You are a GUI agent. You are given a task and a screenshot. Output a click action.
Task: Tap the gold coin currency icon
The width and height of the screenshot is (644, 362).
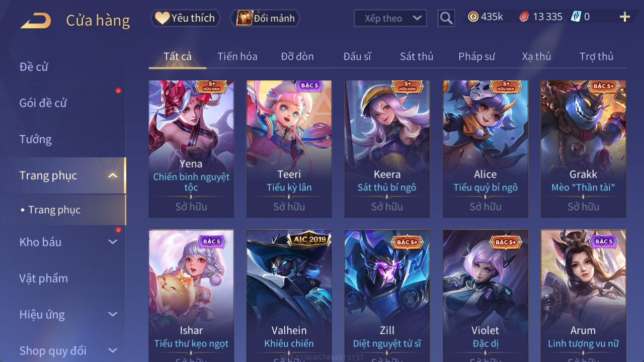pos(473,17)
